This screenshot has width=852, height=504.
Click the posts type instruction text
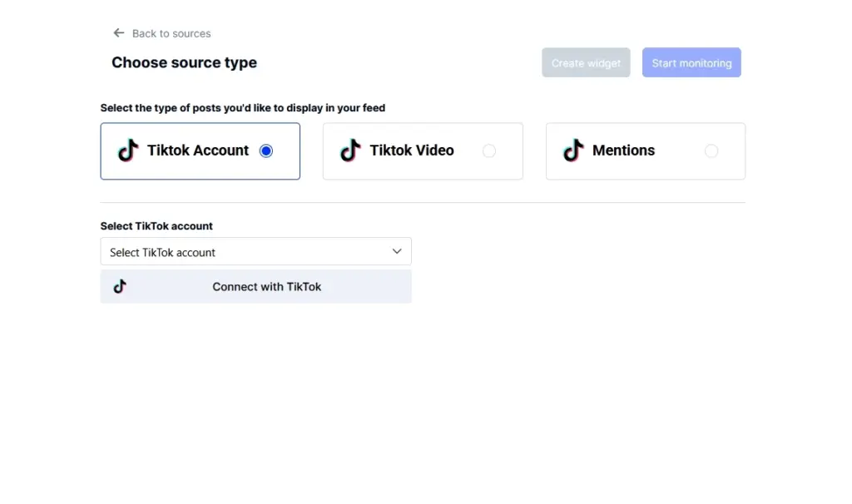coord(243,108)
